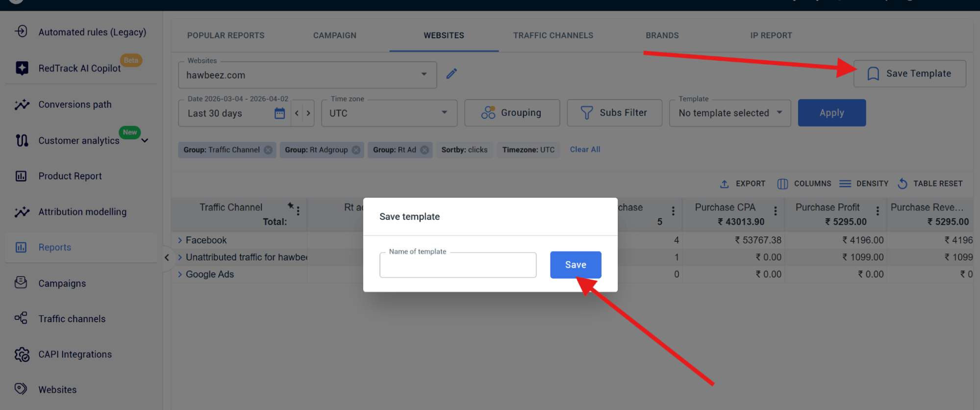Click the Export upload icon
The image size is (980, 410).
pos(724,184)
